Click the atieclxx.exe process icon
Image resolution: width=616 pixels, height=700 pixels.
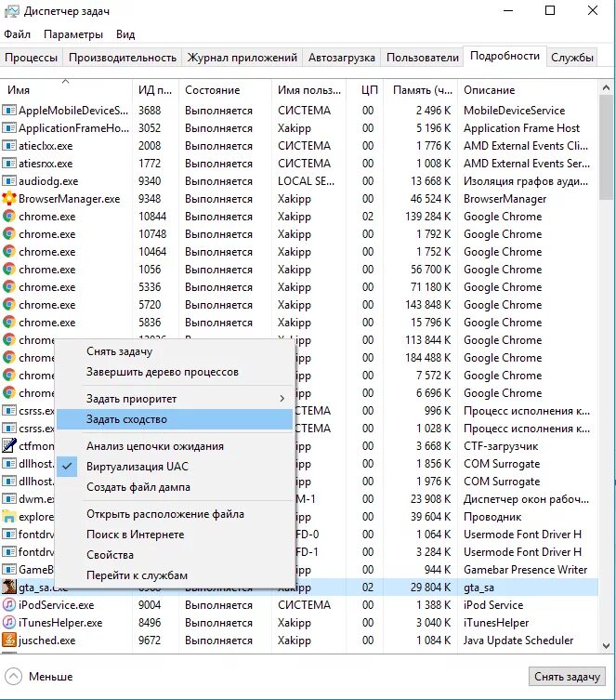tap(9, 146)
